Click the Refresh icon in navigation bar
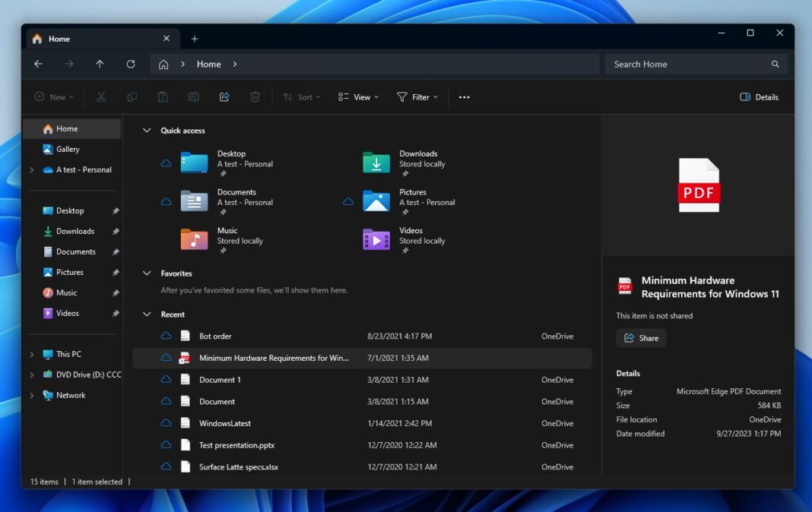Viewport: 812px width, 512px height. click(131, 65)
